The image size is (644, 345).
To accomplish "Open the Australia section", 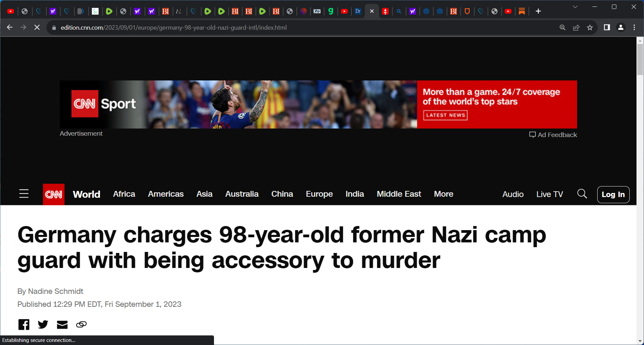I will click(242, 194).
